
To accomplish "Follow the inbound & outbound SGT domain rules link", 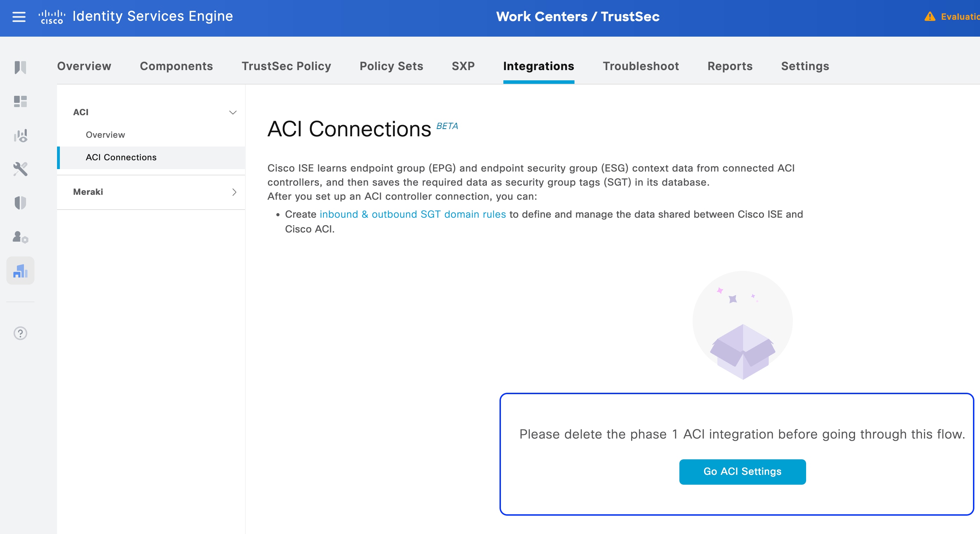I will tap(413, 214).
